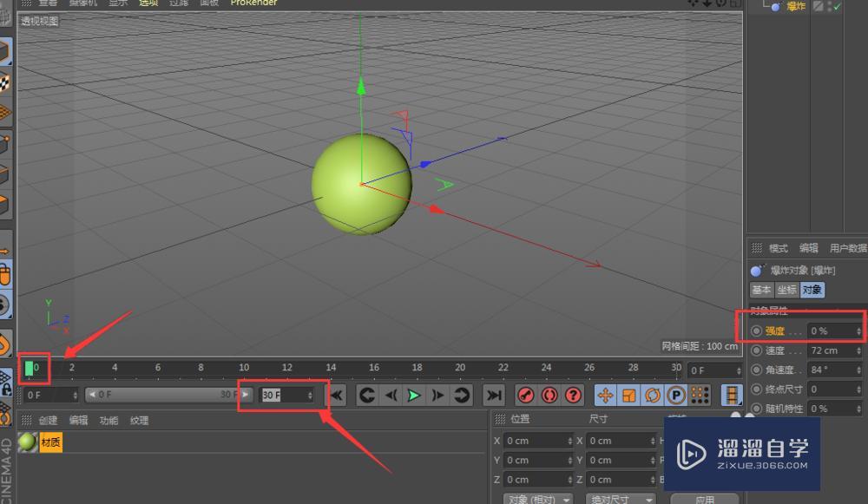Toggle rotation keyframing icon

(x=653, y=395)
